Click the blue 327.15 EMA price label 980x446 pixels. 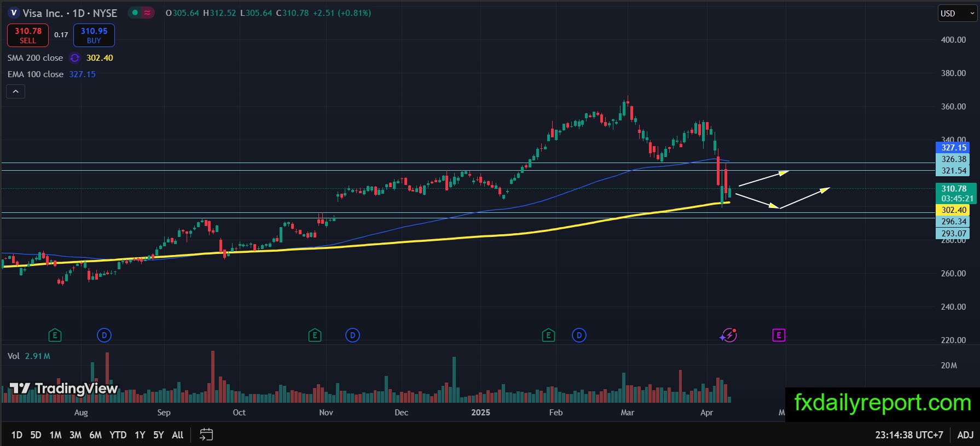(954, 148)
